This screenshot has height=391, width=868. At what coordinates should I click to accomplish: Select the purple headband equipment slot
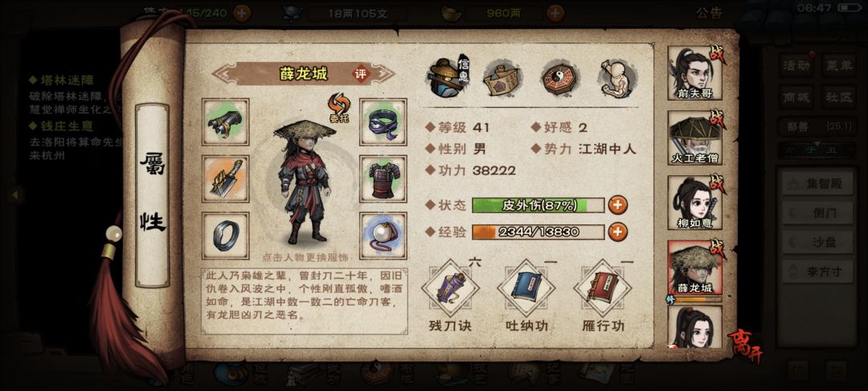383,121
